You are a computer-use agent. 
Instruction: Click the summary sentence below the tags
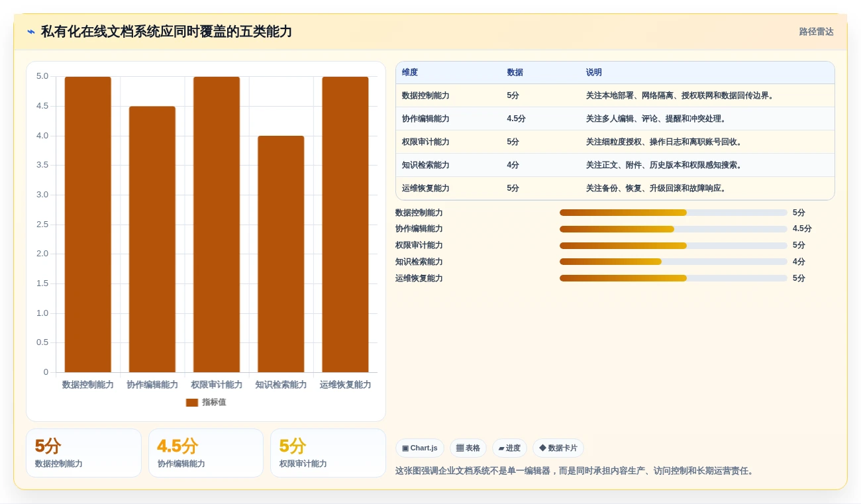click(x=575, y=471)
